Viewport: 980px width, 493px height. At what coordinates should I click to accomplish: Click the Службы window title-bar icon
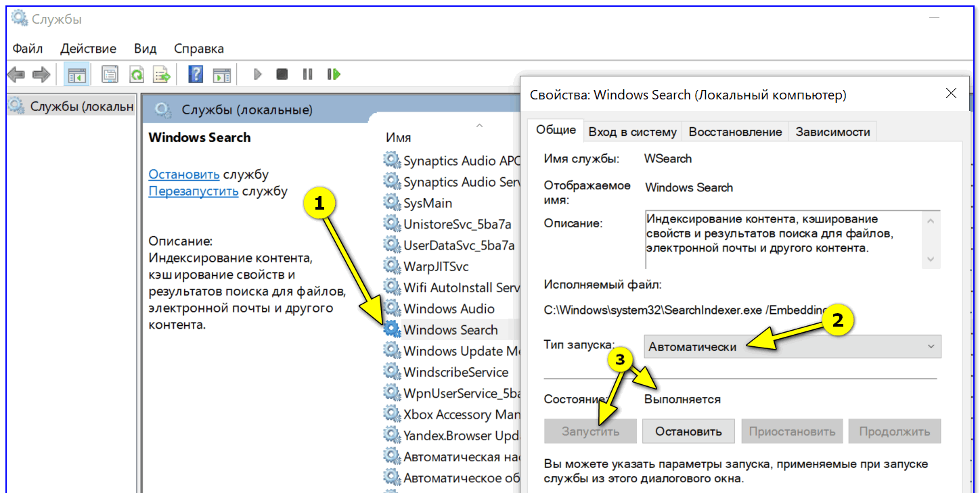[20, 19]
